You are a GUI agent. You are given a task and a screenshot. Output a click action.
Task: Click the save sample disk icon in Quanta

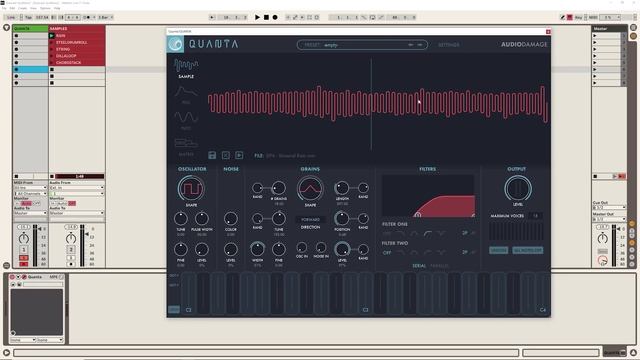(x=212, y=155)
